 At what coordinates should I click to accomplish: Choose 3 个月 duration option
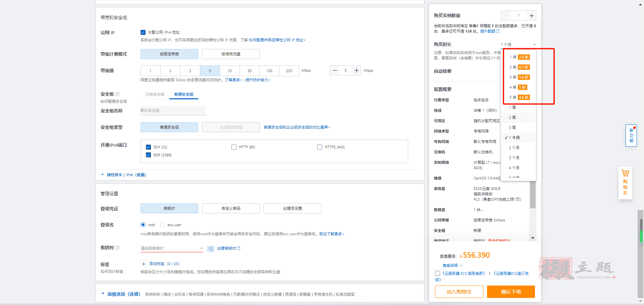[x=519, y=158]
